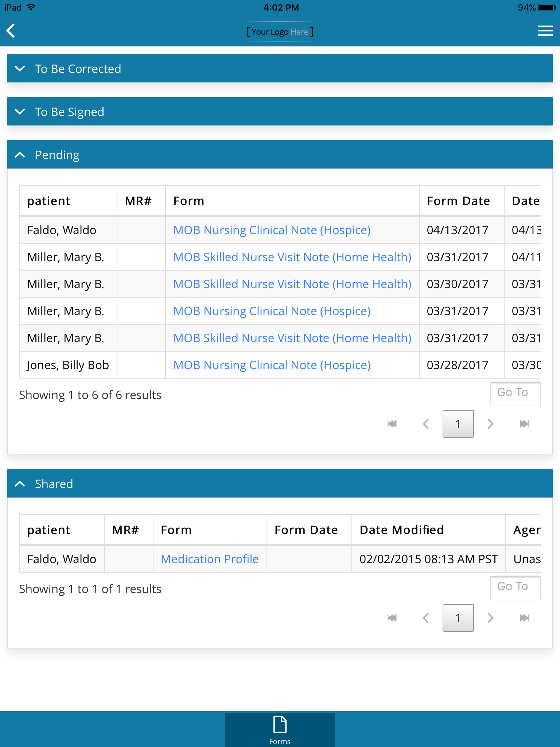Open Jones, Billy Bob's Hospice note
Viewport: 560px width, 747px height.
pyautogui.click(x=272, y=365)
